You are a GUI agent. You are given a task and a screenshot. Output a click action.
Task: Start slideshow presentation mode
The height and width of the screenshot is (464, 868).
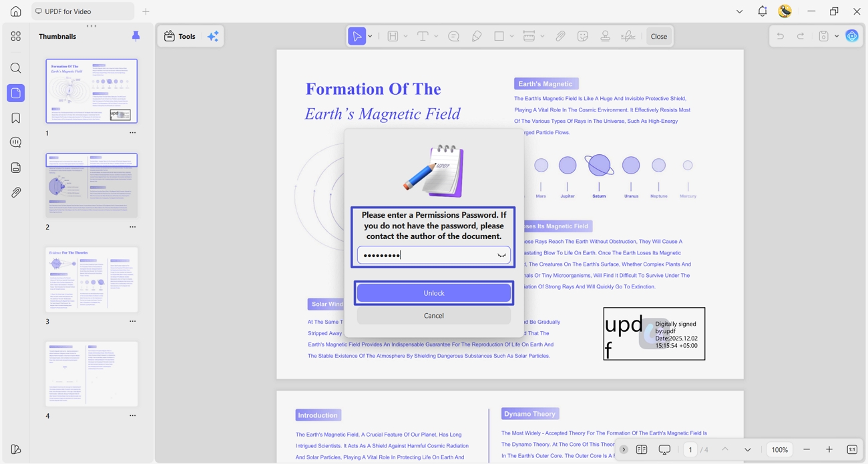click(x=664, y=449)
